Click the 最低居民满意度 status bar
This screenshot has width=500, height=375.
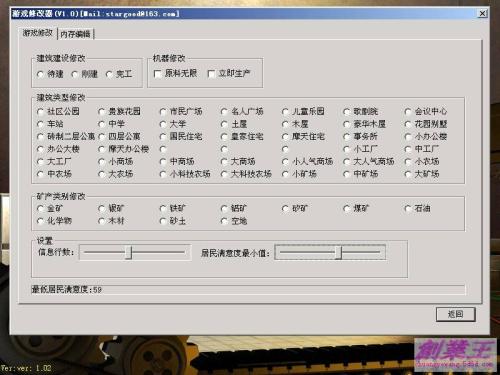tap(248, 290)
